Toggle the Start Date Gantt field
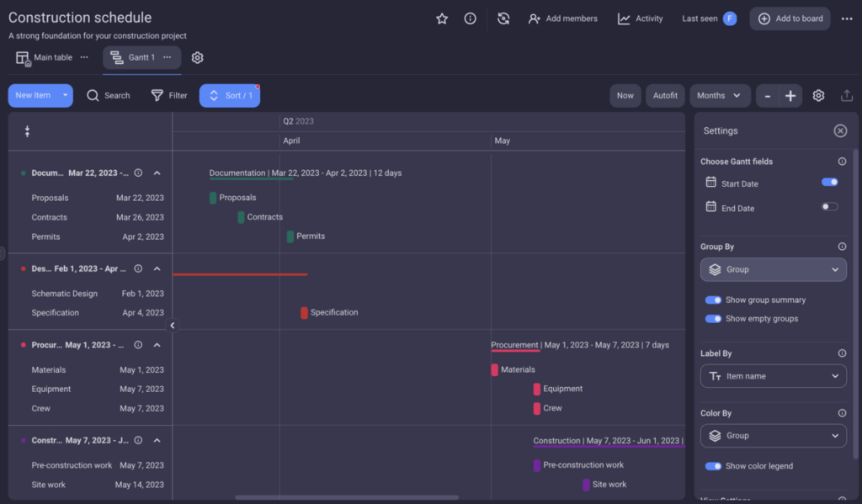The image size is (862, 504). [x=829, y=182]
